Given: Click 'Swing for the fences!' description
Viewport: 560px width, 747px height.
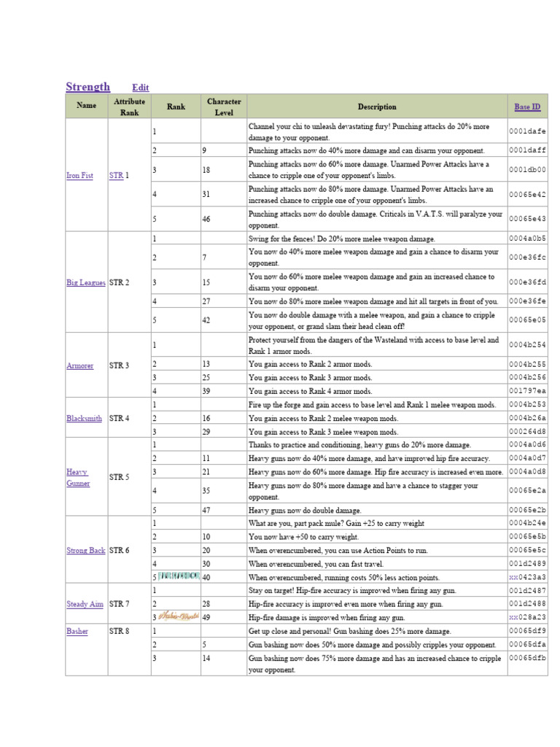Looking at the screenshot, I should (341, 239).
